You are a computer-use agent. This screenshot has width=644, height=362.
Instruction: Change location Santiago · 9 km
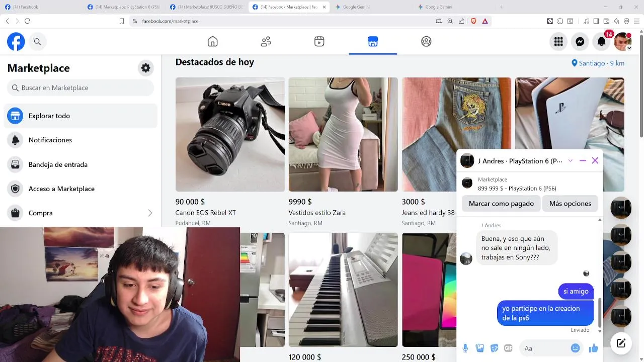click(598, 63)
